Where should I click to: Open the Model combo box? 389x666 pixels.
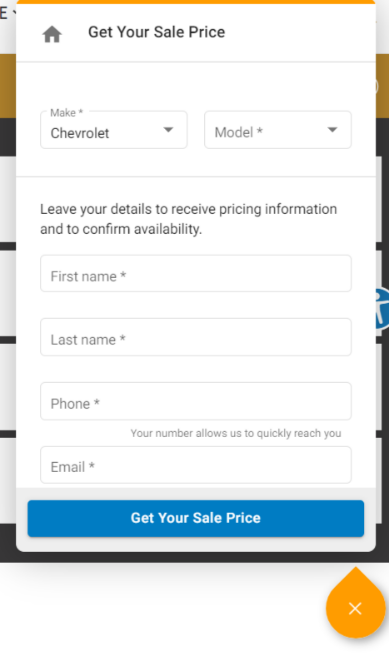coord(278,130)
